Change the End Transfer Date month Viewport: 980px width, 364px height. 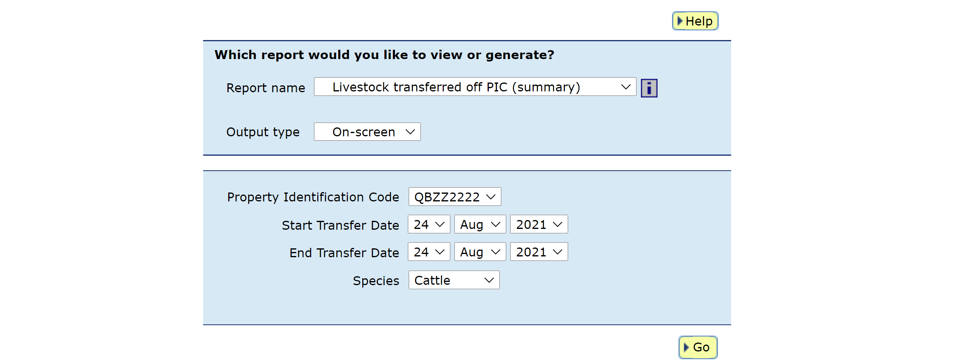pyautogui.click(x=480, y=252)
